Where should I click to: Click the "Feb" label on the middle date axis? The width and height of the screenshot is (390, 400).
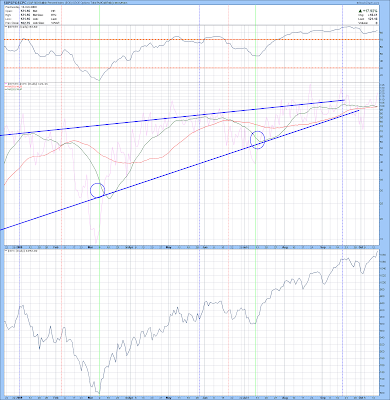point(56,247)
